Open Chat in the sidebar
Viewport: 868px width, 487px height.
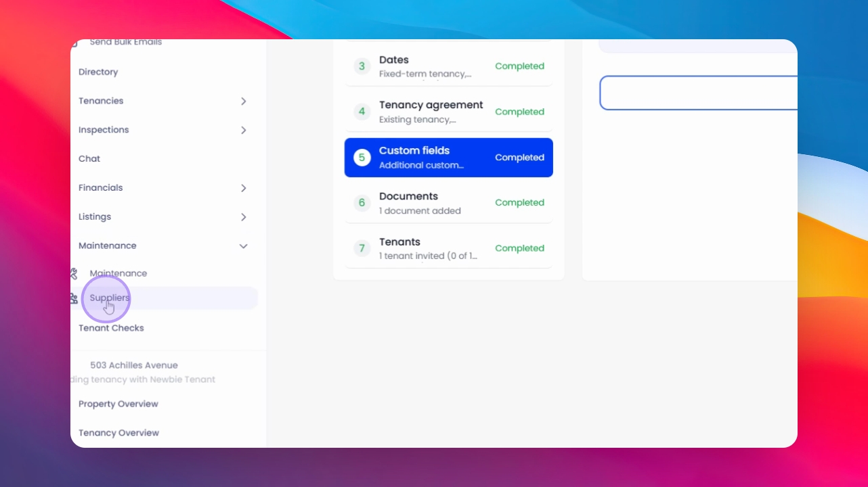tap(89, 159)
